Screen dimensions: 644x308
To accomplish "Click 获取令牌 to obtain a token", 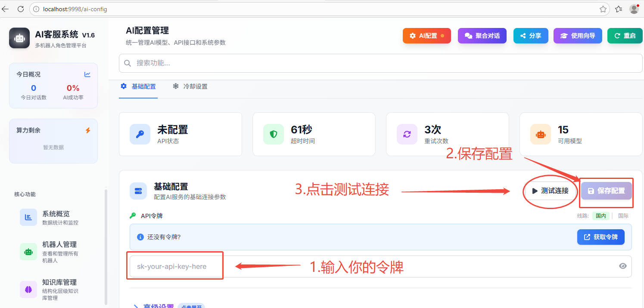I will coord(600,237).
